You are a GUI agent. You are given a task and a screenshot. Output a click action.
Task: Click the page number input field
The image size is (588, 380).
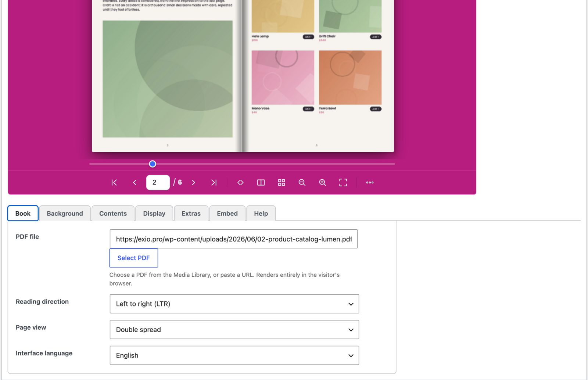point(158,182)
